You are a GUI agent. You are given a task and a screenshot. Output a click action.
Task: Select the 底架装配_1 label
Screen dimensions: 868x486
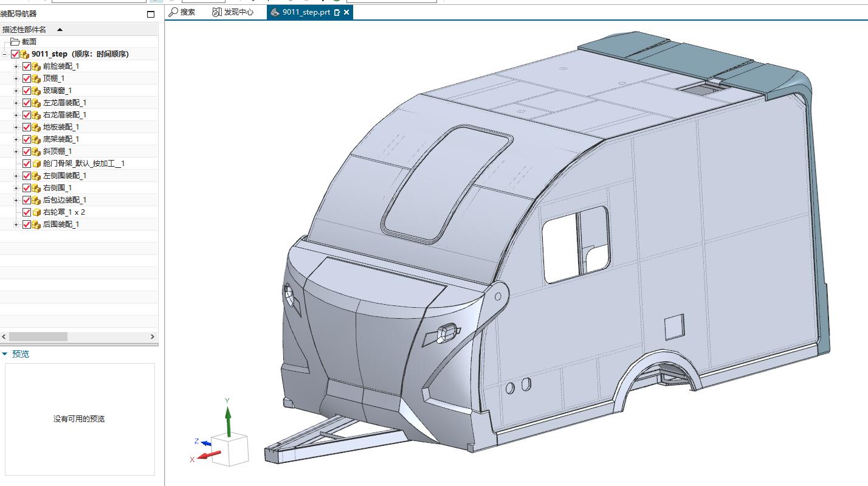61,139
